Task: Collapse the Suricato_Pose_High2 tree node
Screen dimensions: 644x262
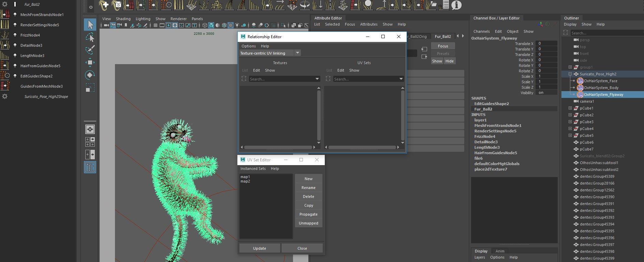Action: coord(570,74)
